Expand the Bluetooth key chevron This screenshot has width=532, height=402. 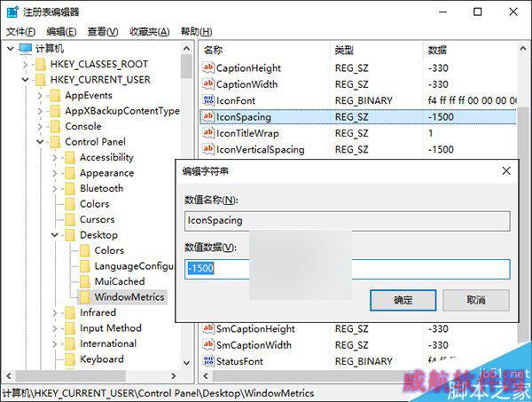[x=55, y=188]
